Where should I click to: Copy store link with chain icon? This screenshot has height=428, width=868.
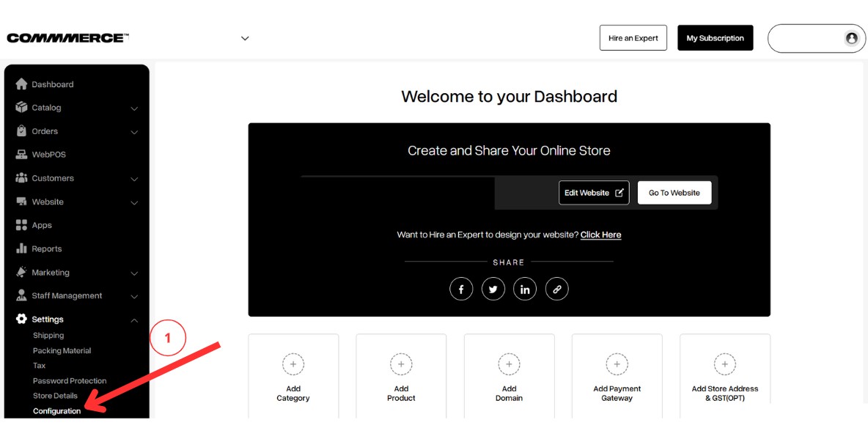pos(557,289)
